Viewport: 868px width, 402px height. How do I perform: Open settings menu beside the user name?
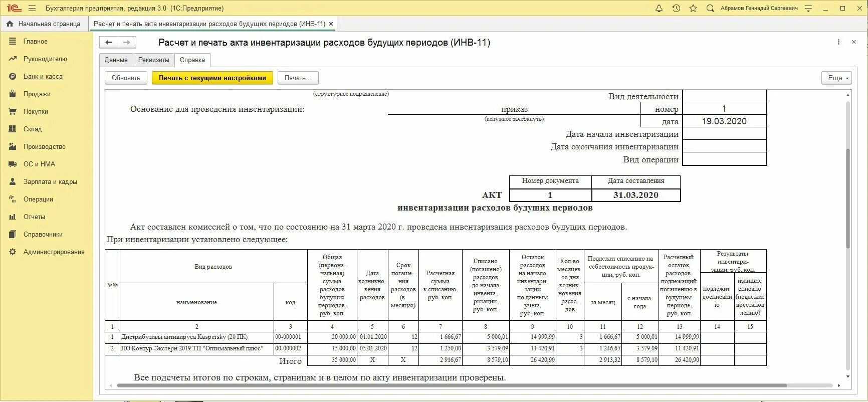tap(808, 9)
